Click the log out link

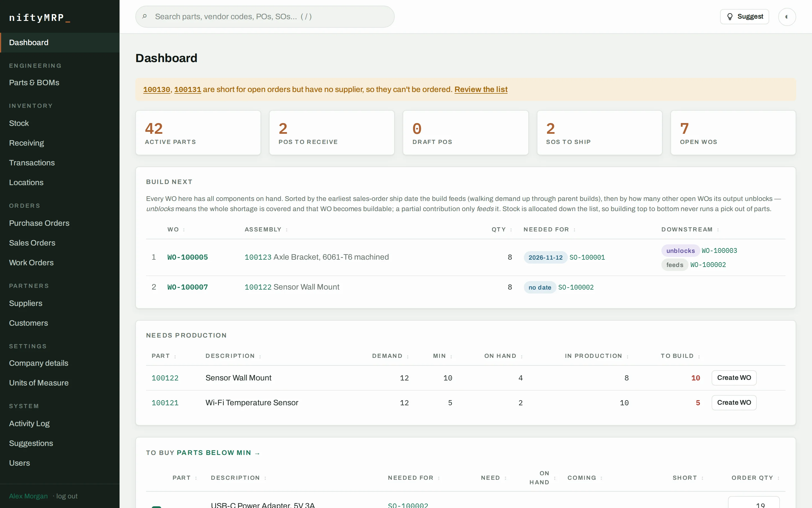[67, 496]
